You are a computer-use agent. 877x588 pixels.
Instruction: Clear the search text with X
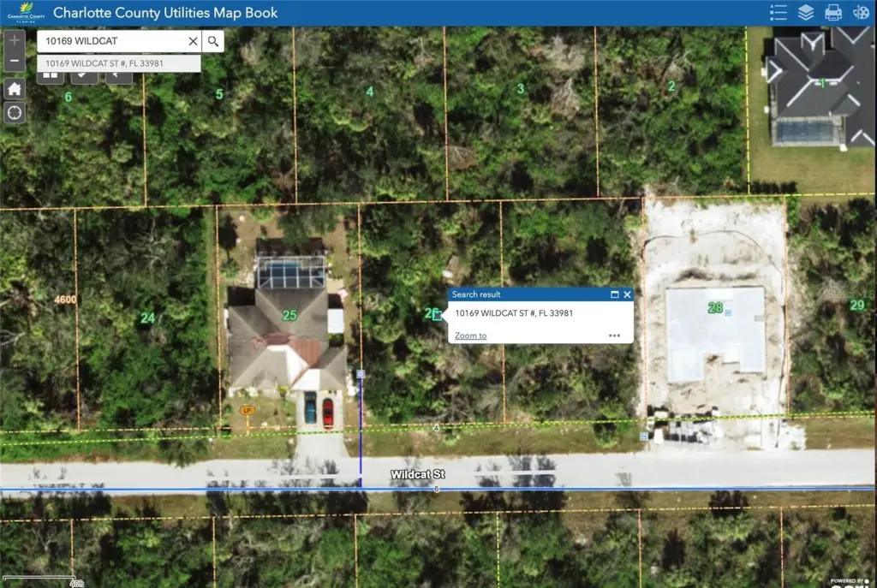[x=193, y=41]
